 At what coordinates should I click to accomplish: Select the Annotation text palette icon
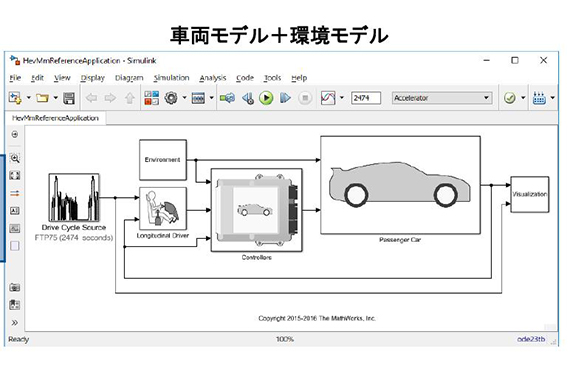click(15, 211)
